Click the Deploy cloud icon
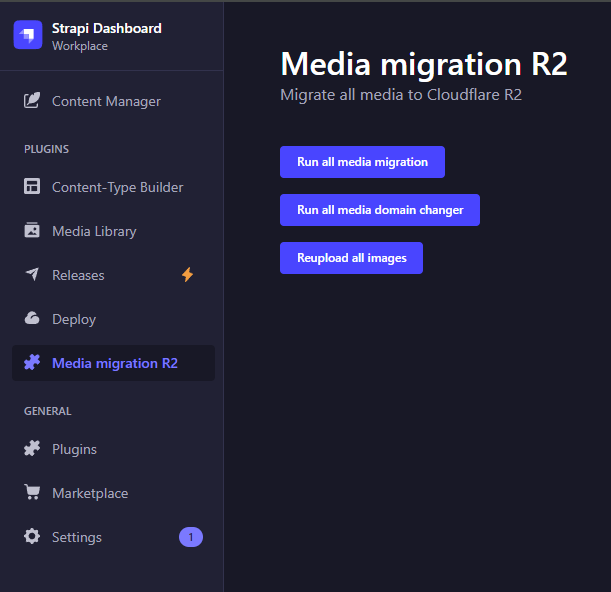611x592 pixels. pos(32,318)
